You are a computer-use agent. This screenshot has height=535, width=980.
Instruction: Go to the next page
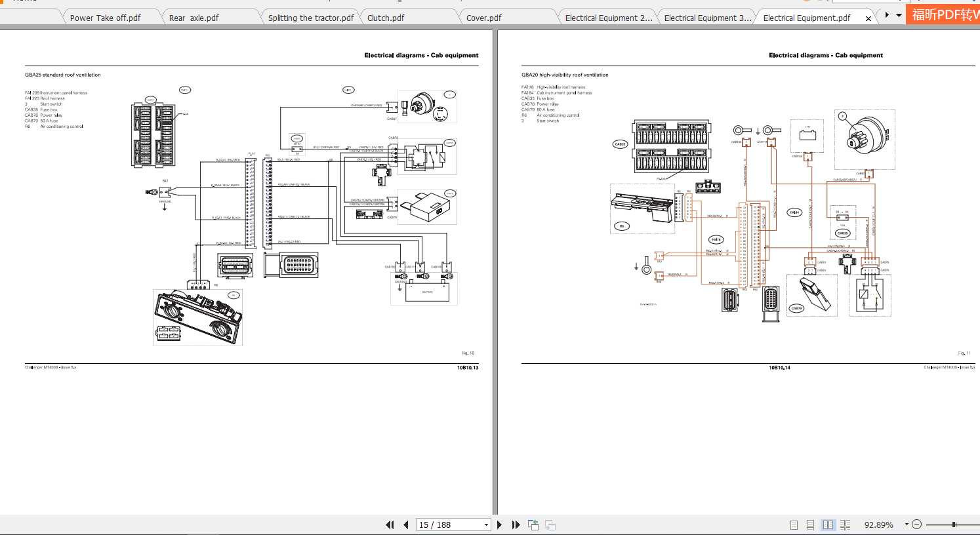coord(500,525)
